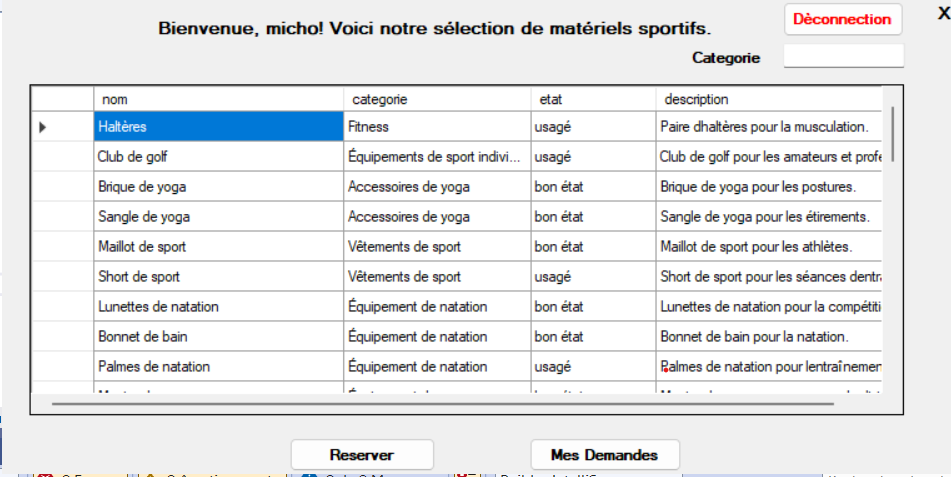
Task: Click the Palmes de natation cell
Action: [x=218, y=367]
